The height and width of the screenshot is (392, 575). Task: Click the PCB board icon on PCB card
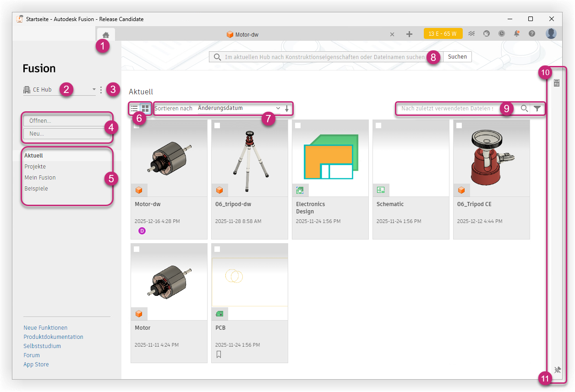click(220, 314)
